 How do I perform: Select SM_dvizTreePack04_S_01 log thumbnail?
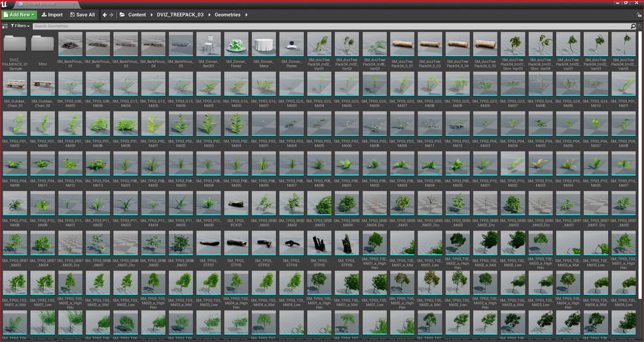[x=402, y=44]
